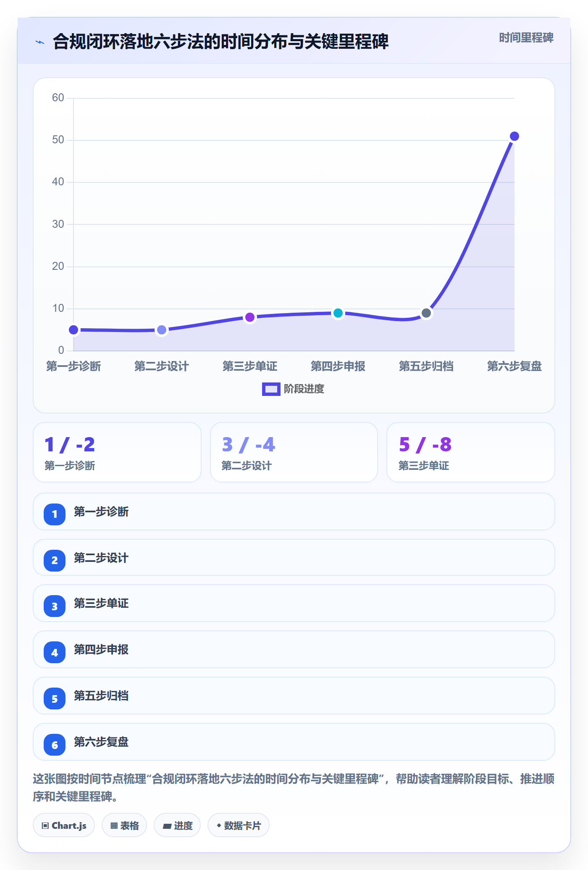Click number badge 2 in step list
This screenshot has height=870, width=588.
pyautogui.click(x=55, y=560)
